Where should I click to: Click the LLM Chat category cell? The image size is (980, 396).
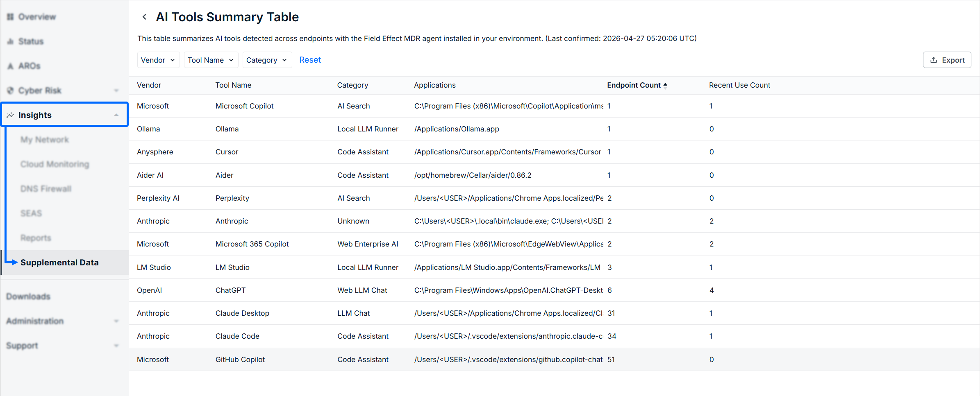click(x=353, y=313)
